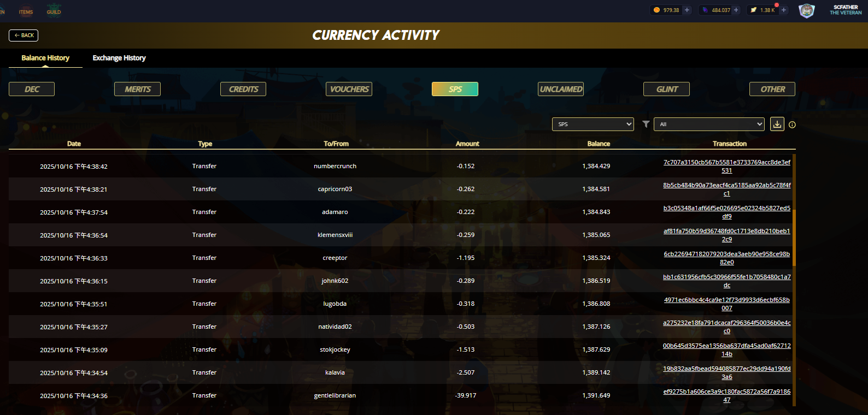Open transaction link starting 8b5cb484b9
This screenshot has width=868, height=415.
[x=727, y=189]
